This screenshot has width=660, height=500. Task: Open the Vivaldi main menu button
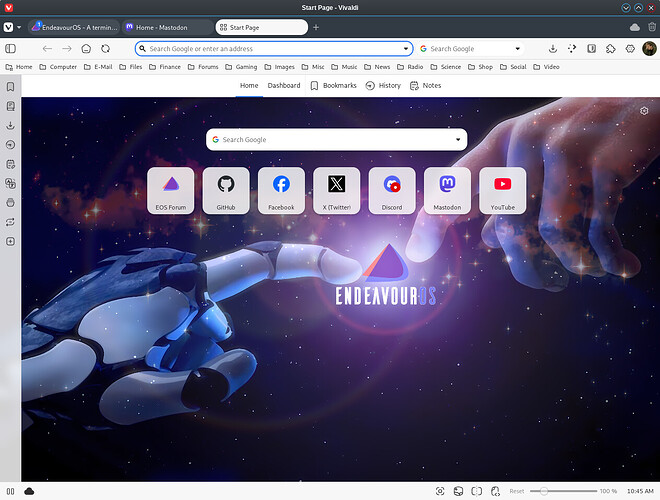(x=8, y=27)
